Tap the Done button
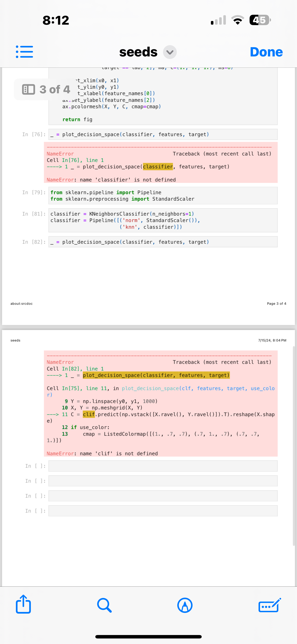Screen dimensions: 297x644 266,52
